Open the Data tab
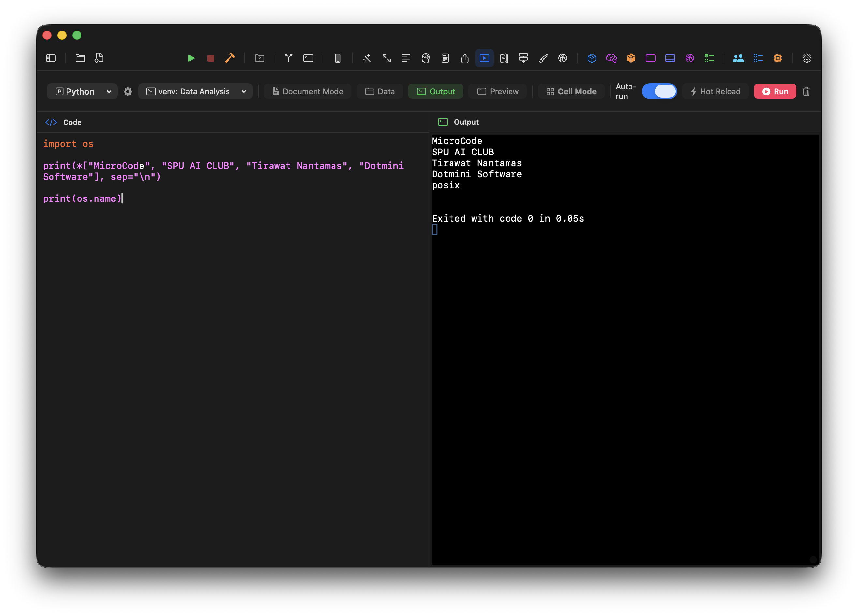Screen dimensions: 858x616 [x=380, y=92]
